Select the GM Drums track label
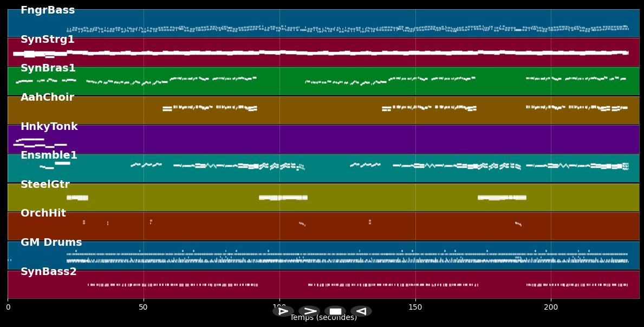This screenshot has width=644, height=327. pyautogui.click(x=51, y=243)
